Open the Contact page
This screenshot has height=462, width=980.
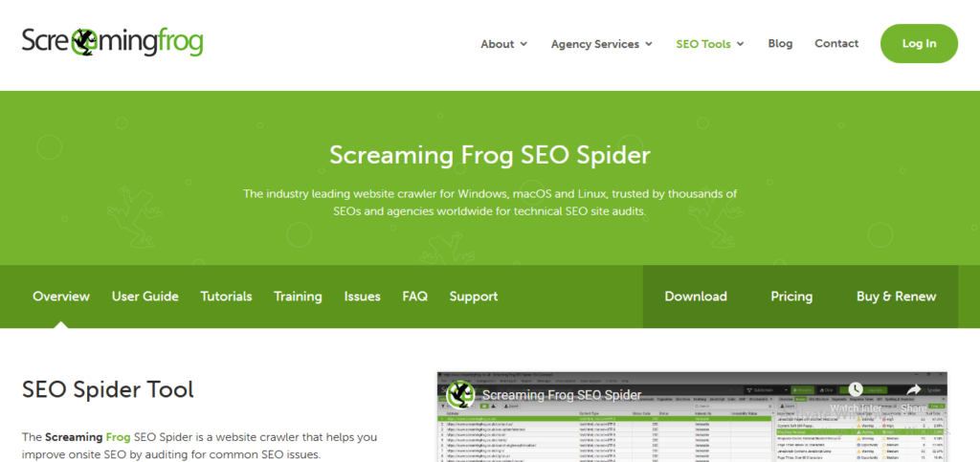(x=836, y=44)
